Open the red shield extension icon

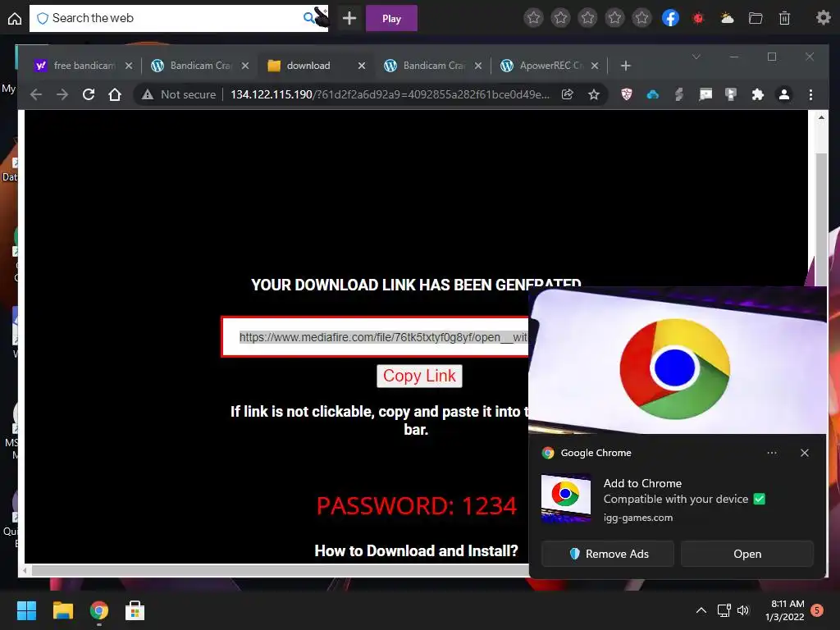[626, 95]
